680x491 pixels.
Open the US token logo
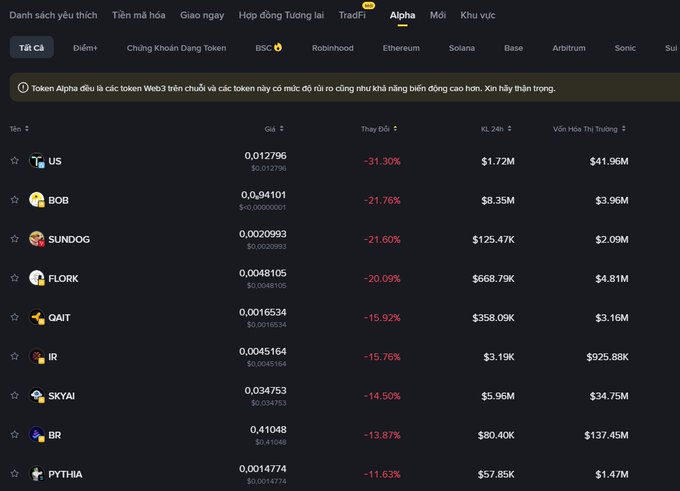[x=37, y=161]
